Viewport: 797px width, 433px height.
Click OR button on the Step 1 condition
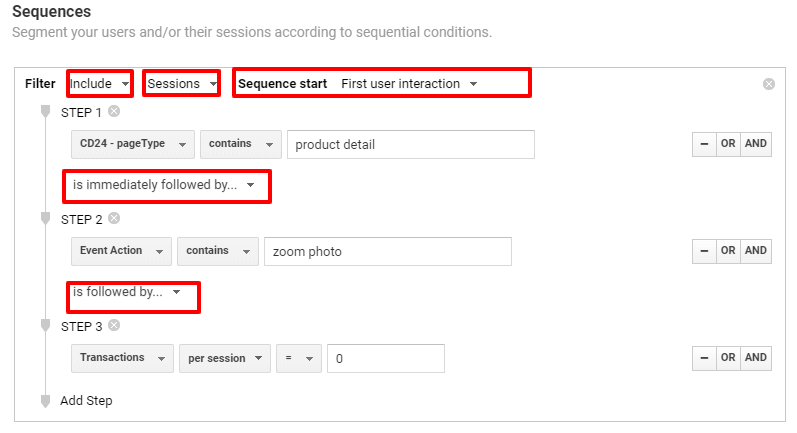(x=728, y=144)
